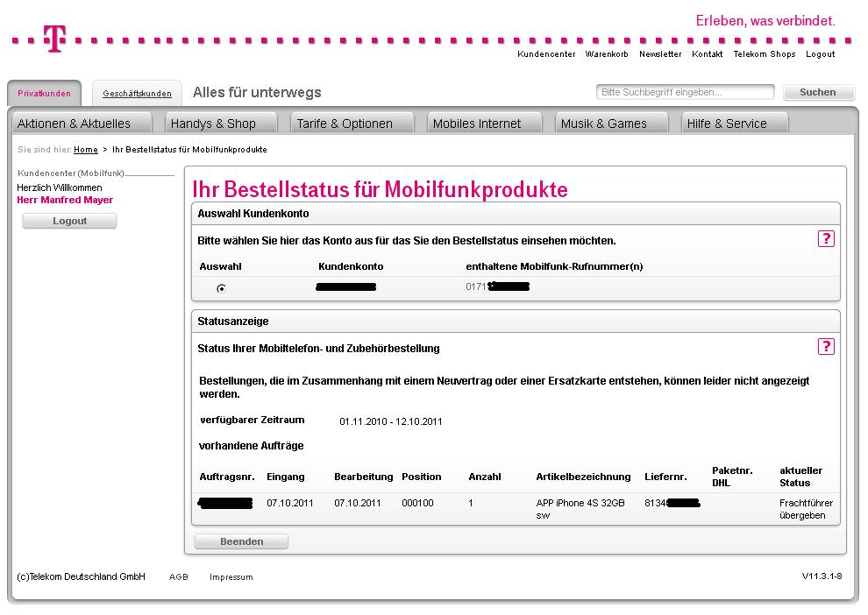
Task: Select the Kundenkonto radio button
Action: 221,288
